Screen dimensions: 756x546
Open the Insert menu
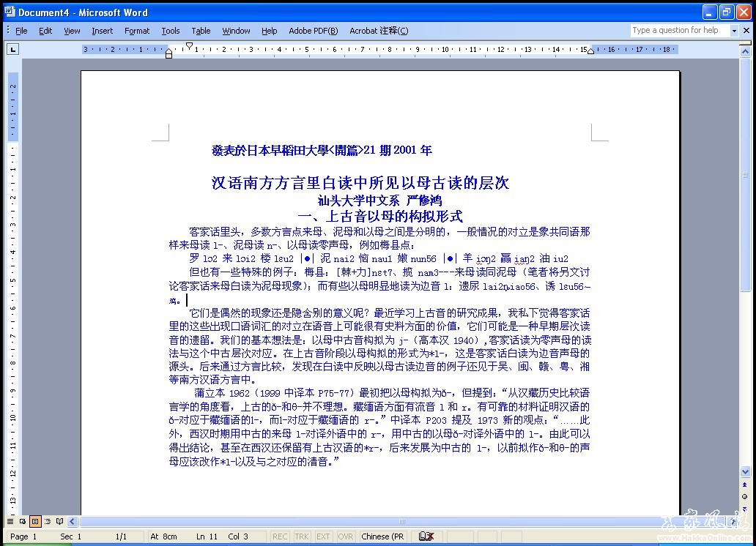coord(103,31)
